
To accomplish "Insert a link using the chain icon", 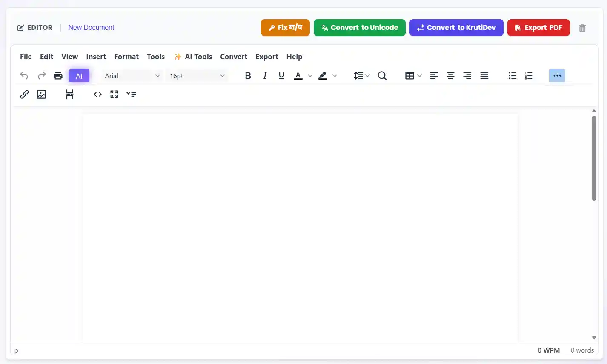I will coord(24,95).
